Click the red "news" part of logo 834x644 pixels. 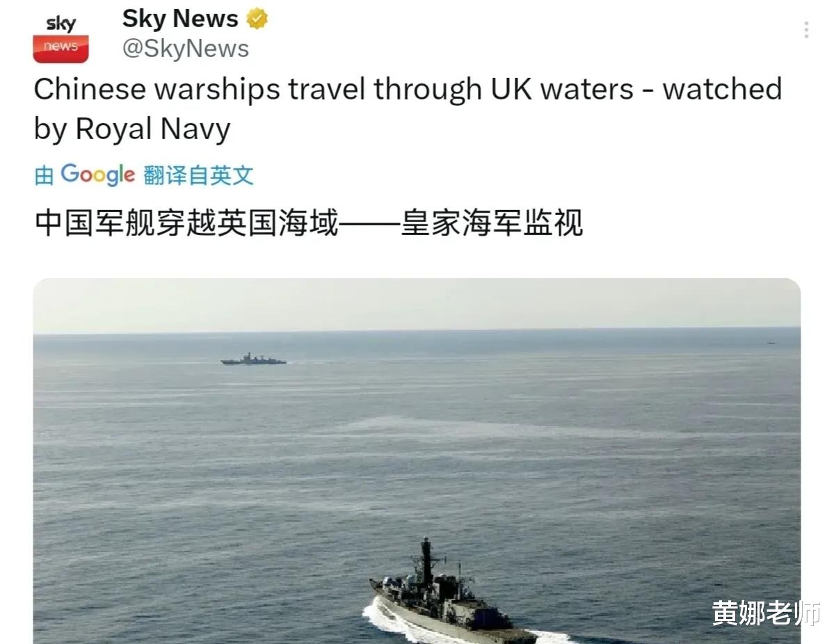(61, 49)
